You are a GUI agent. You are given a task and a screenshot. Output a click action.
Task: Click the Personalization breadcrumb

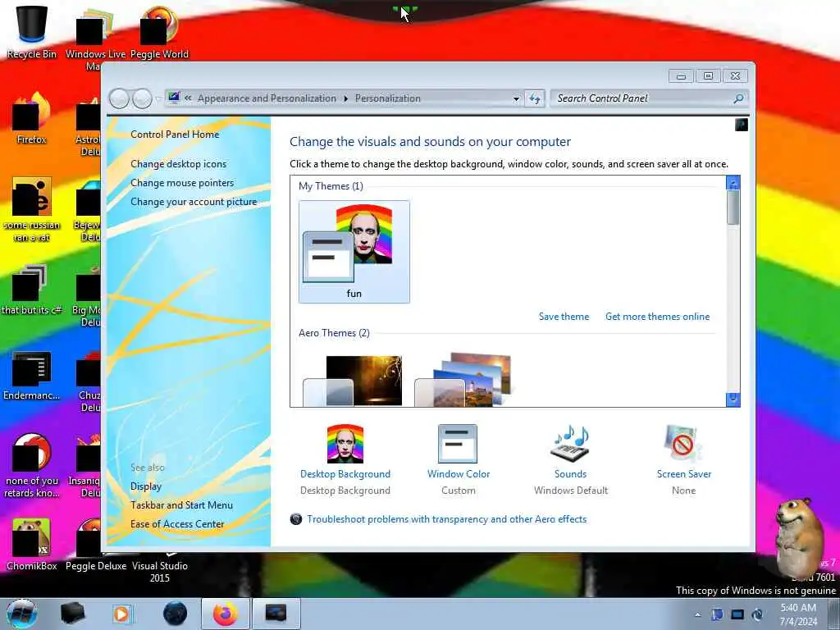[388, 98]
